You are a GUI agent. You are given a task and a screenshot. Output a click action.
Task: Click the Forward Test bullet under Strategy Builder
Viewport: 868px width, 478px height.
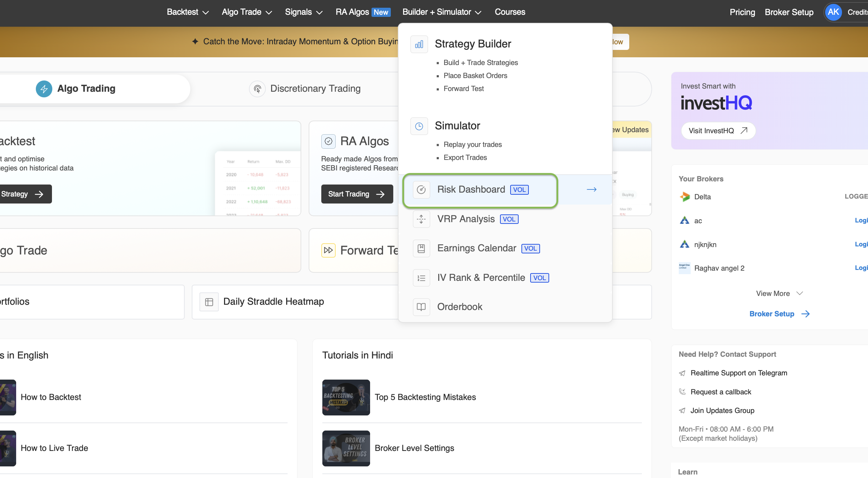pyautogui.click(x=463, y=89)
